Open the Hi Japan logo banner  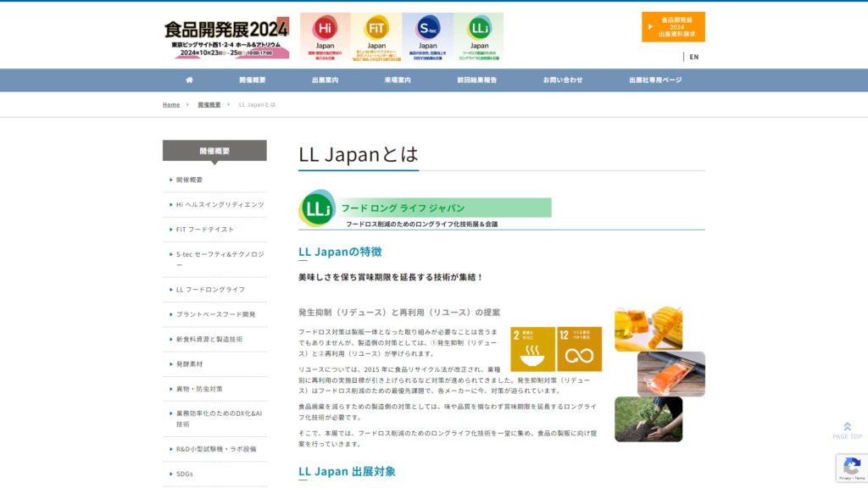pyautogui.click(x=325, y=37)
